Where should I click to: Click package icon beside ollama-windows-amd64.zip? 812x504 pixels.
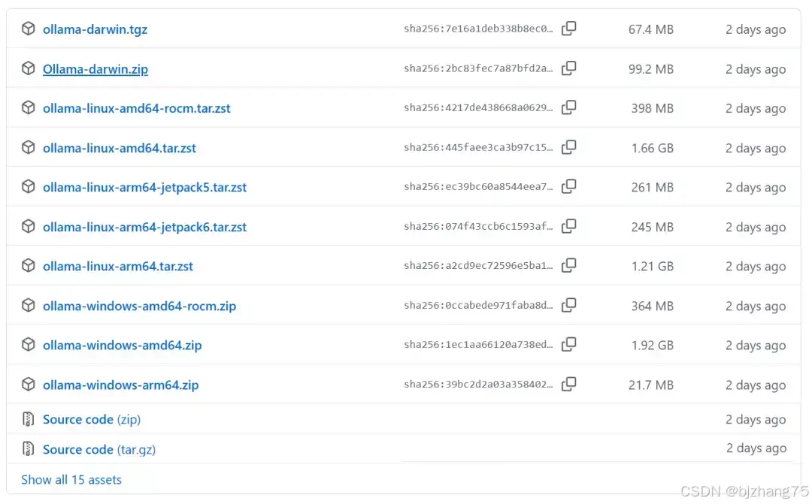point(29,345)
